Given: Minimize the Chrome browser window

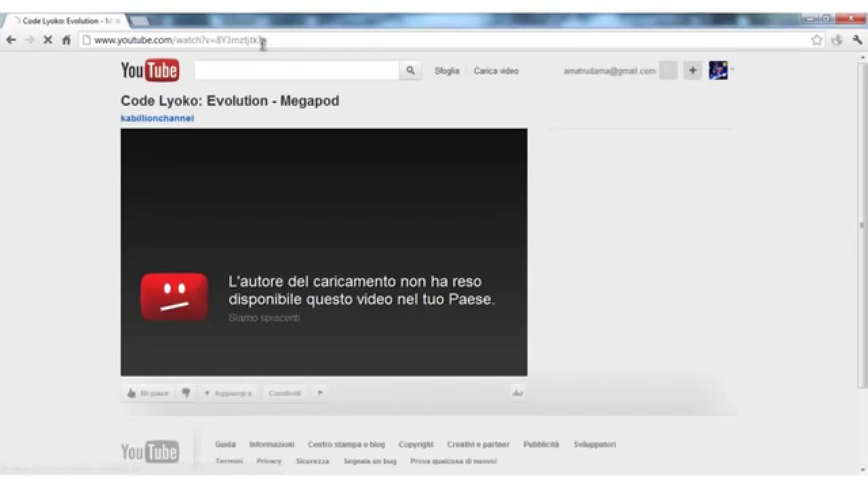Looking at the screenshot, I should (810, 18).
